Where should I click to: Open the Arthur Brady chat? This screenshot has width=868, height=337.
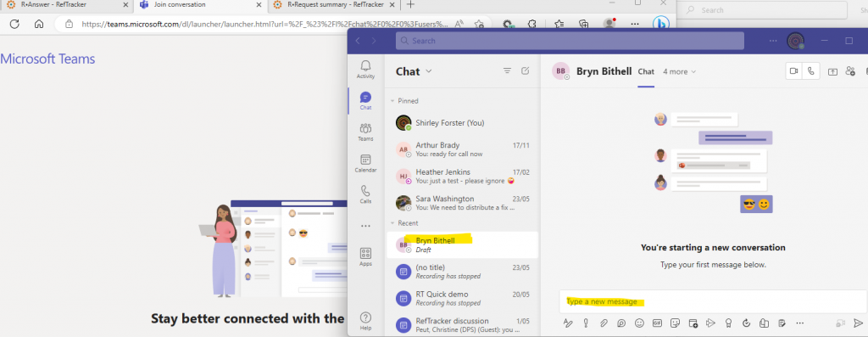tap(462, 149)
